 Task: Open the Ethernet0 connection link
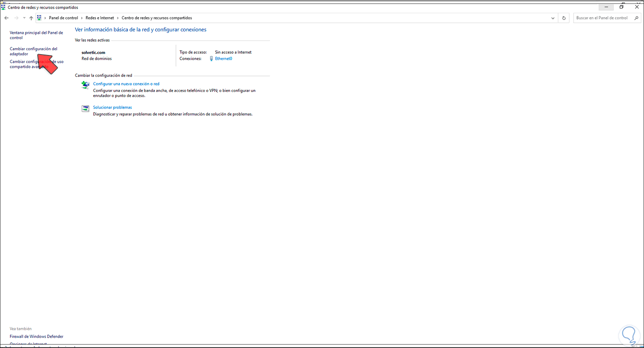[x=223, y=58]
